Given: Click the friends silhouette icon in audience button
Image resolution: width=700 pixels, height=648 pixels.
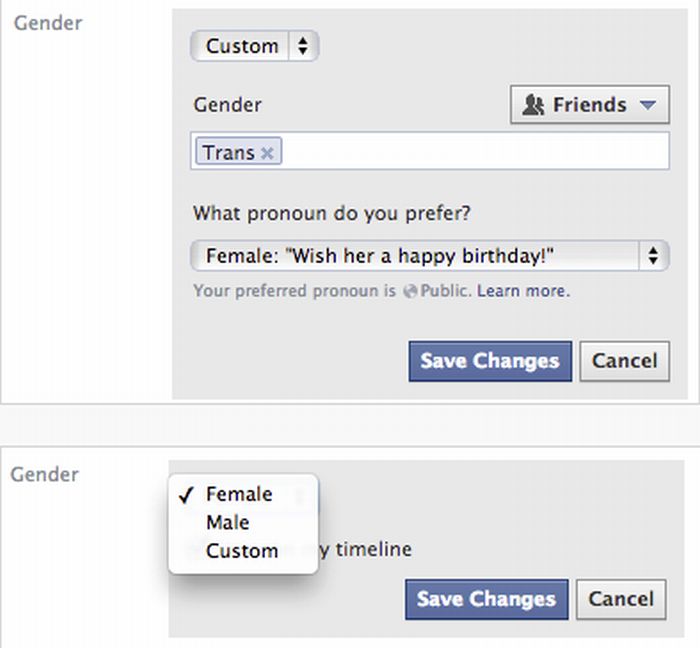Looking at the screenshot, I should click(x=533, y=105).
